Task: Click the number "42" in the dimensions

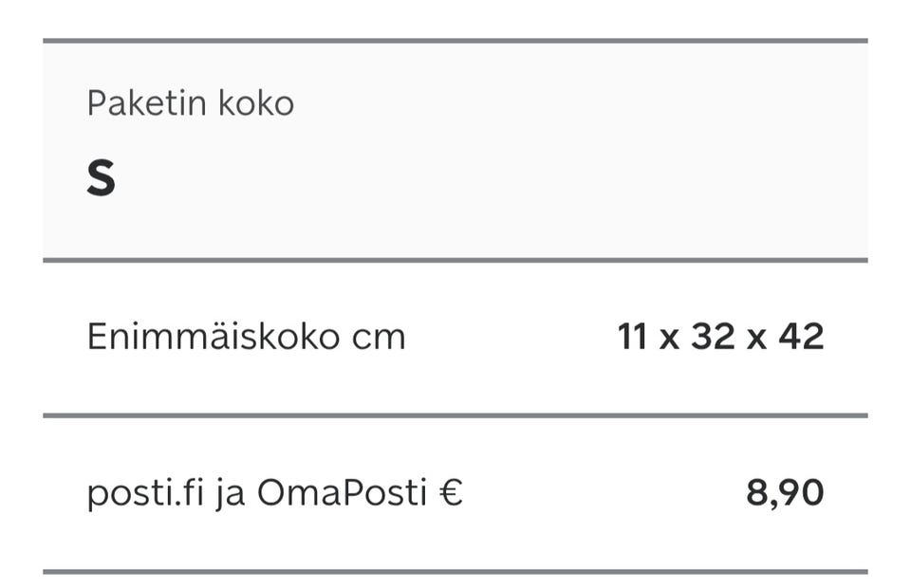Action: tap(801, 337)
